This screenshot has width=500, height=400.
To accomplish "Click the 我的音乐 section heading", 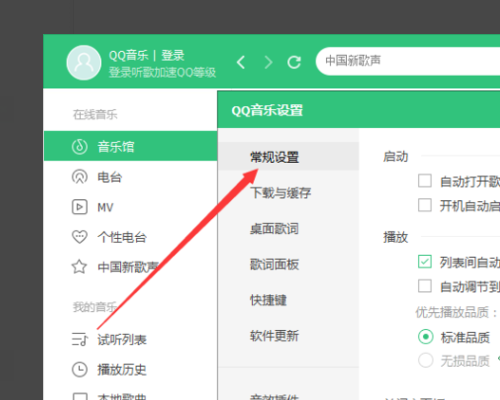I will click(x=95, y=307).
